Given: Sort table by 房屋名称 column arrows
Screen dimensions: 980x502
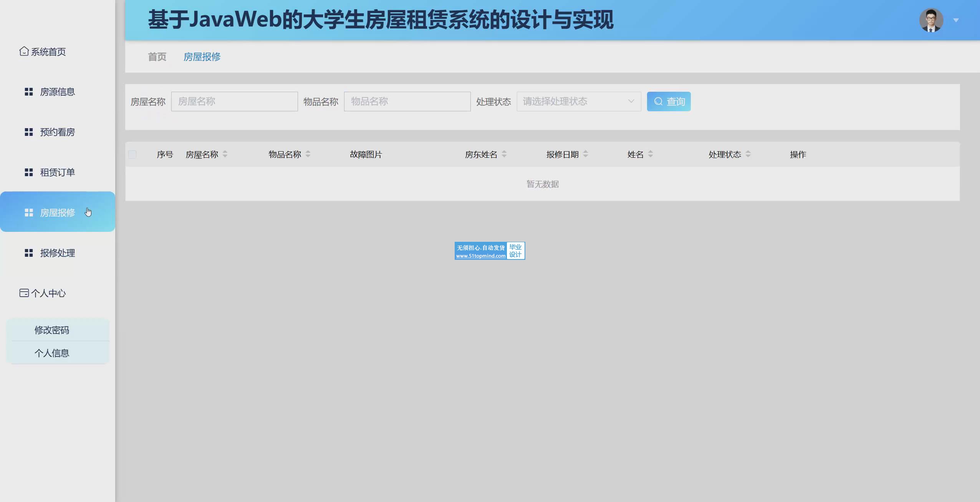Looking at the screenshot, I should tap(225, 154).
